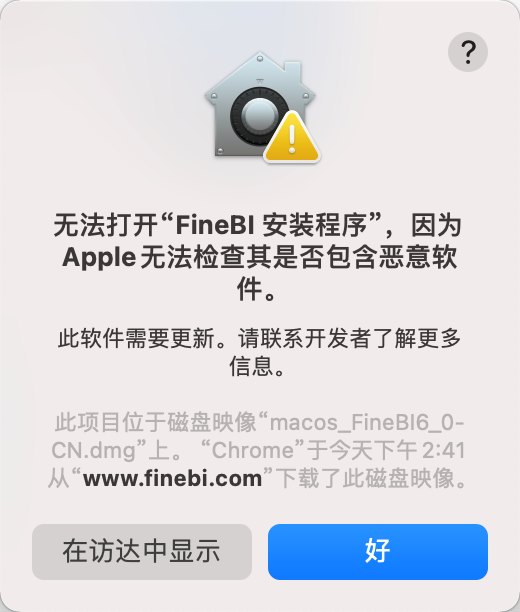Show the installer via 在访达中显示 button

[x=142, y=552]
